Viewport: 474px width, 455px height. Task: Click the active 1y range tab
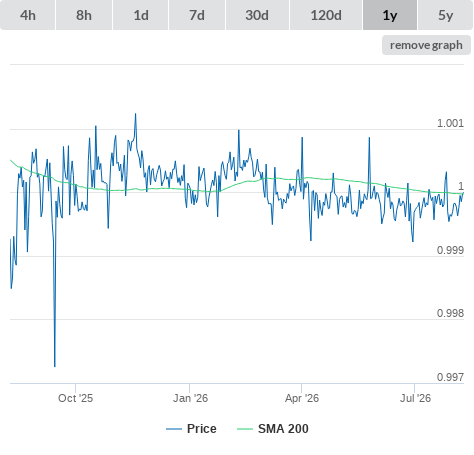coord(390,15)
